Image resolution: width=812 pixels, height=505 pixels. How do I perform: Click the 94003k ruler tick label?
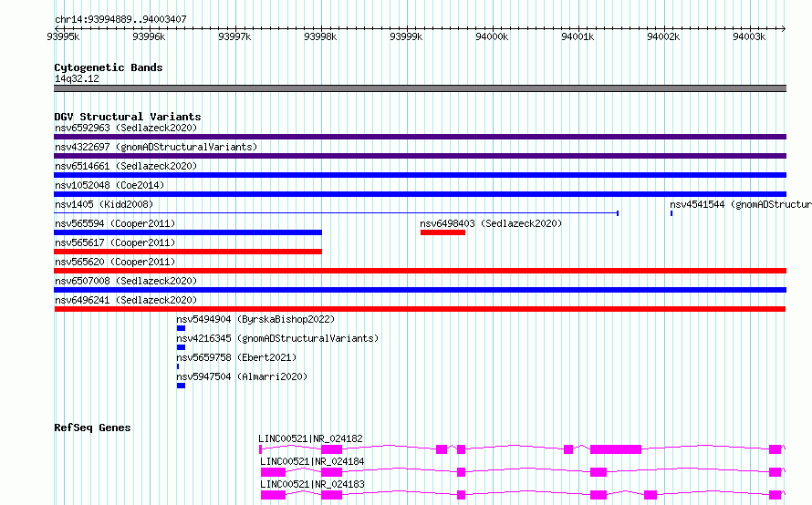coord(749,36)
